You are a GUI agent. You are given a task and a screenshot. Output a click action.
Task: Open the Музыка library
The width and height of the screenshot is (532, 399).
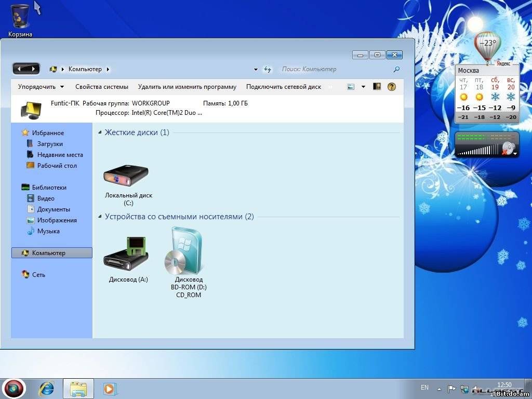[48, 231]
